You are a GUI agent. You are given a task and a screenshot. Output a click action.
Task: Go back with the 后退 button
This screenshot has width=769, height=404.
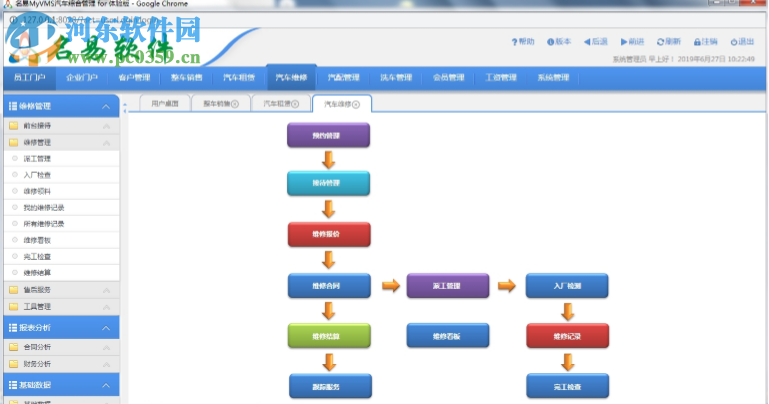tap(595, 42)
